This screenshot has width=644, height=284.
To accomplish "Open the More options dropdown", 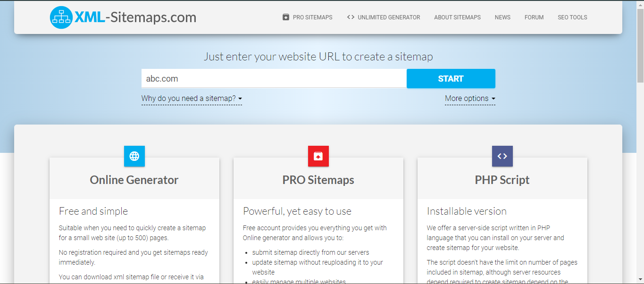I will [470, 98].
